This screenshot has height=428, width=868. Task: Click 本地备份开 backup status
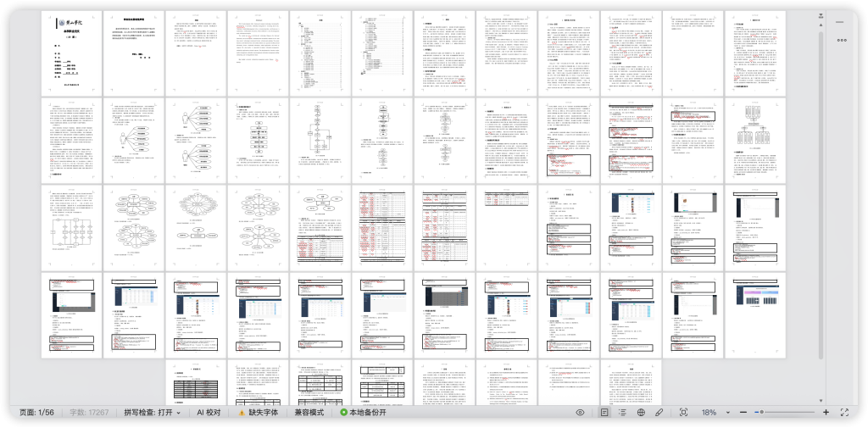363,413
